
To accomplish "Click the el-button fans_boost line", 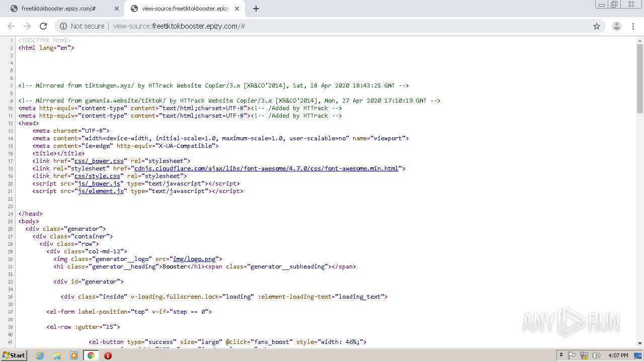I will pos(228,342).
